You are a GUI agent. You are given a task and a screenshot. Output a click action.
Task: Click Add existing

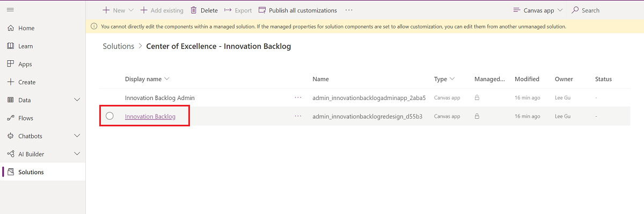[x=162, y=10]
